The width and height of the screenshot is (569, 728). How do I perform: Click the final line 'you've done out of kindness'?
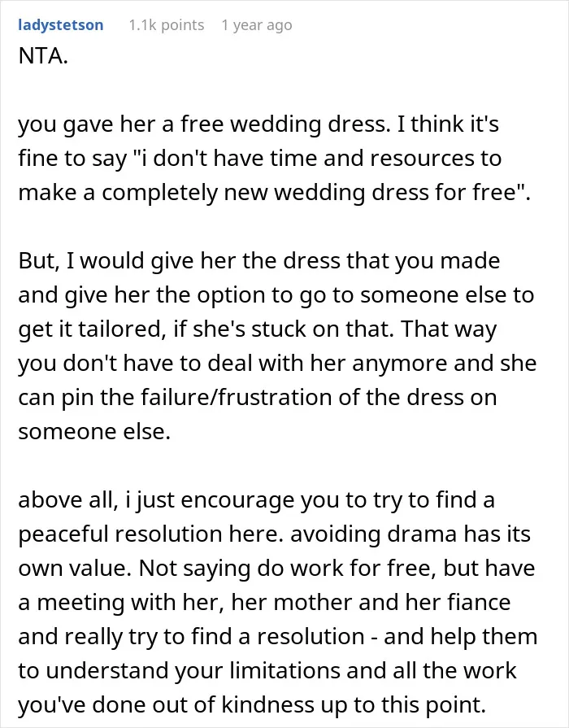pos(252,705)
